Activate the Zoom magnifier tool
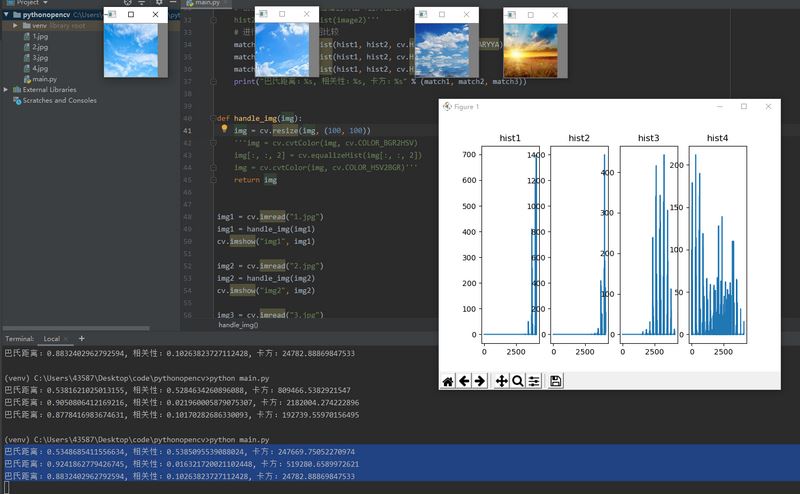This screenshot has height=494, width=800. click(x=518, y=381)
